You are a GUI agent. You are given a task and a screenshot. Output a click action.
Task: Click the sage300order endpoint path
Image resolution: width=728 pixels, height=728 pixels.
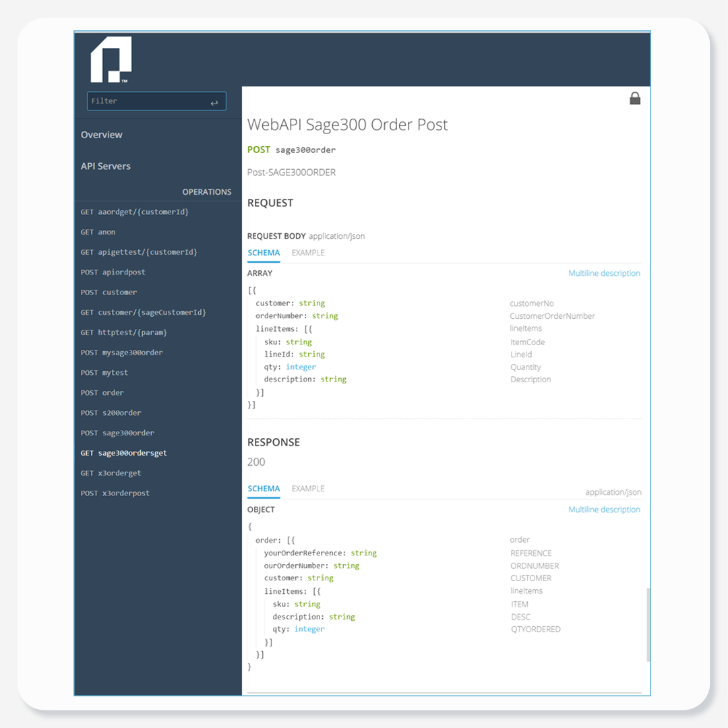click(305, 150)
